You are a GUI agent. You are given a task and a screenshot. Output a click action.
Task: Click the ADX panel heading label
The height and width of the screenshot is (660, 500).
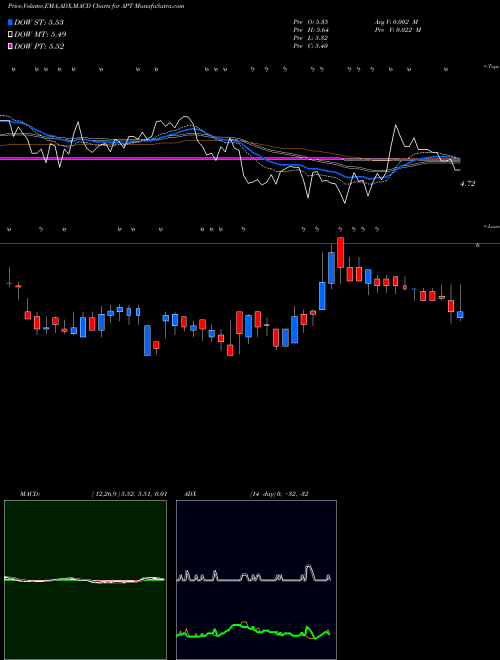[x=190, y=494]
